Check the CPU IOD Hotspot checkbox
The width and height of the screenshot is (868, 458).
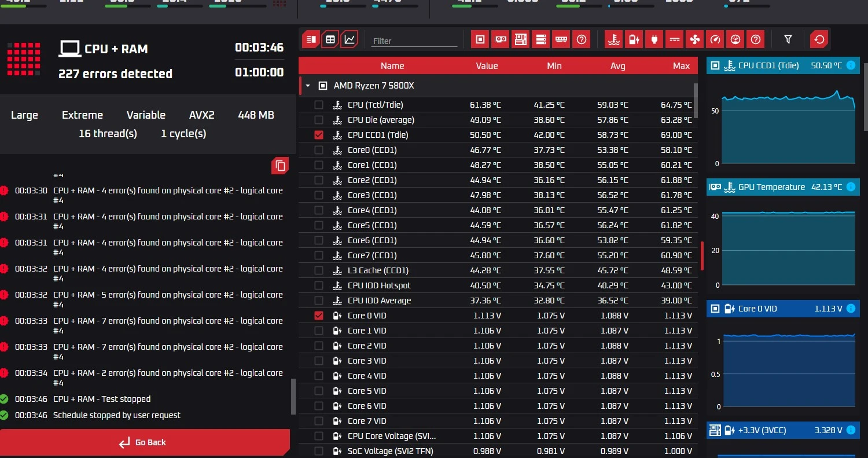click(x=319, y=285)
